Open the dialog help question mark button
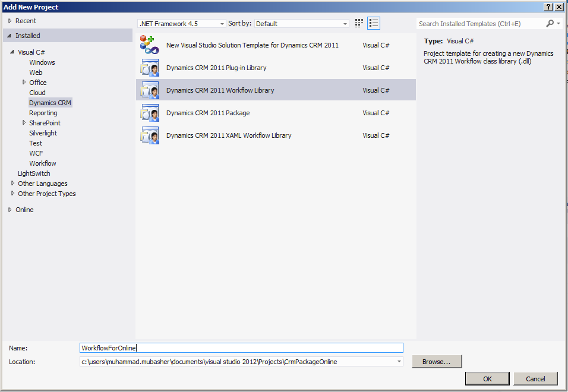The image size is (568, 392). pos(548,7)
